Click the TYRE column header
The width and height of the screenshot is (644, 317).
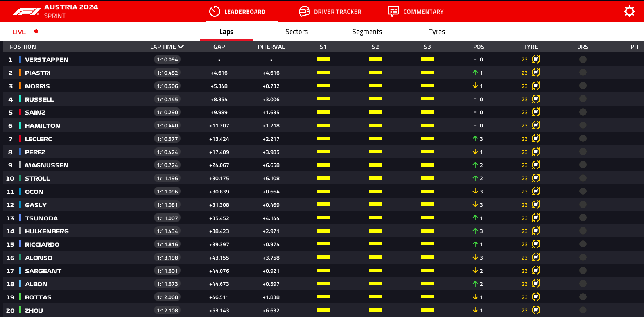[531, 47]
